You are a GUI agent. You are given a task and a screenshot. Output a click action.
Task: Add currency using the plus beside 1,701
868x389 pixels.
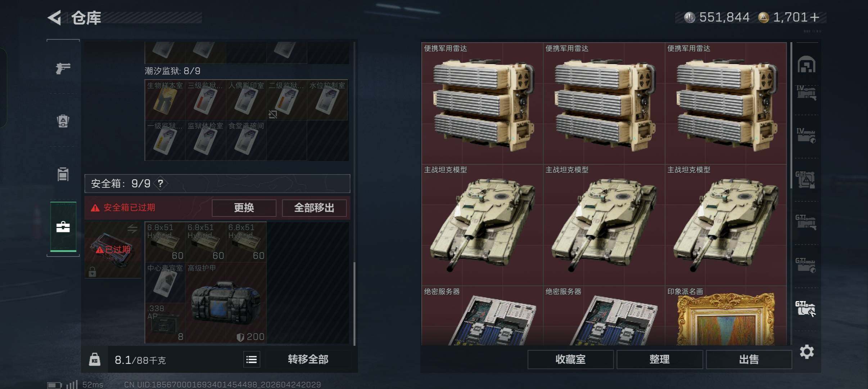coord(815,17)
